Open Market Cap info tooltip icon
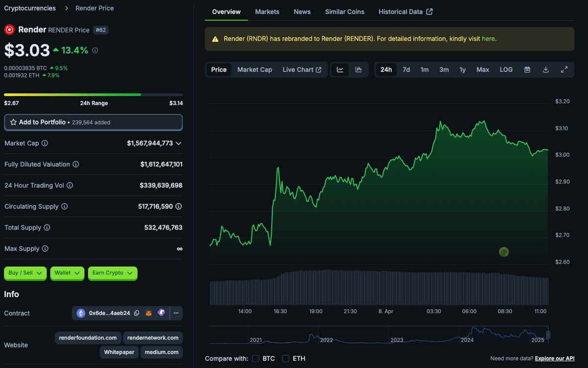 (x=45, y=143)
